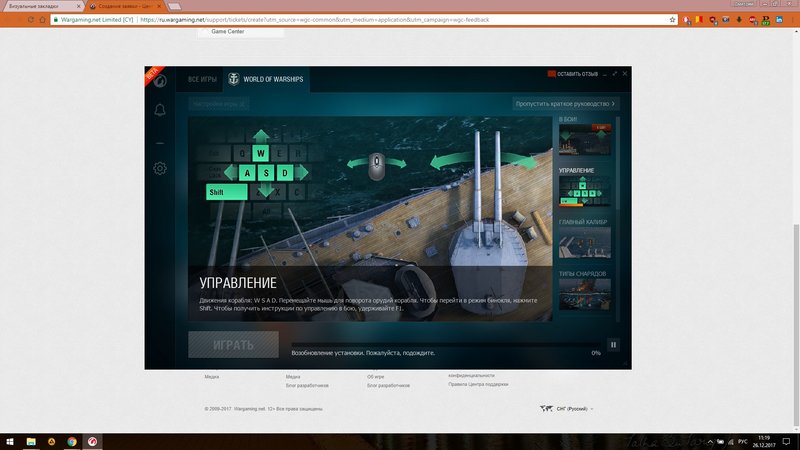The width and height of the screenshot is (800, 450).
Task: Open the red Game Center taskbar app
Action: [92, 442]
